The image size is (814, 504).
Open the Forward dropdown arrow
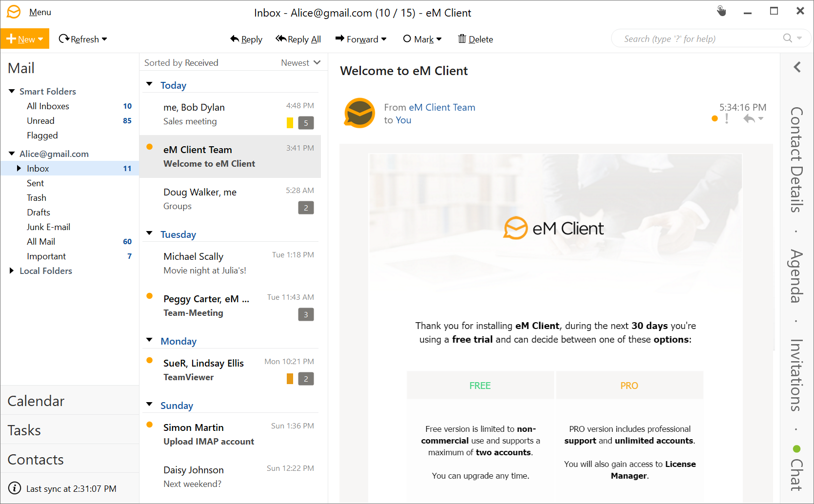pos(384,39)
